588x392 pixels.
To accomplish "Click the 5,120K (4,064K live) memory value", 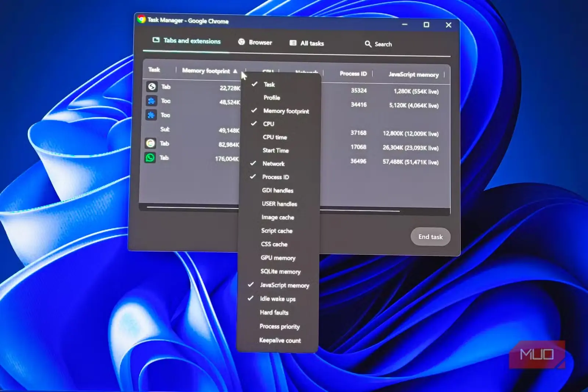I will click(x=414, y=105).
